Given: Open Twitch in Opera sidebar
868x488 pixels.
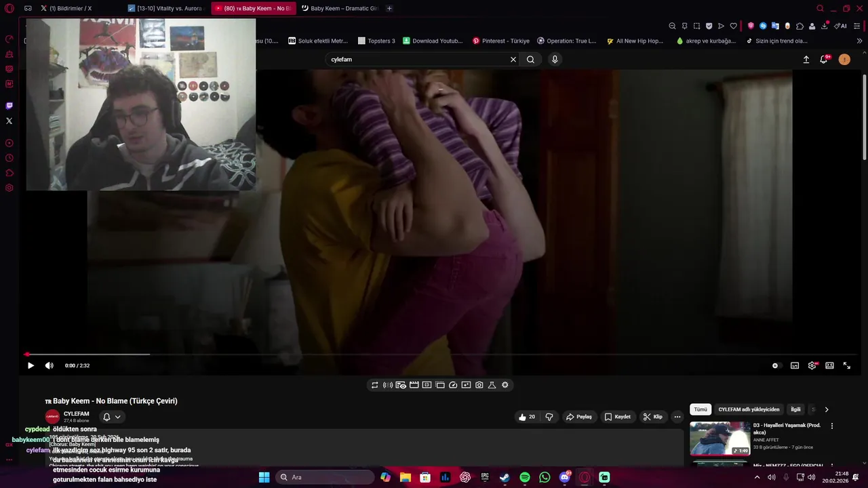Looking at the screenshot, I should point(9,106).
